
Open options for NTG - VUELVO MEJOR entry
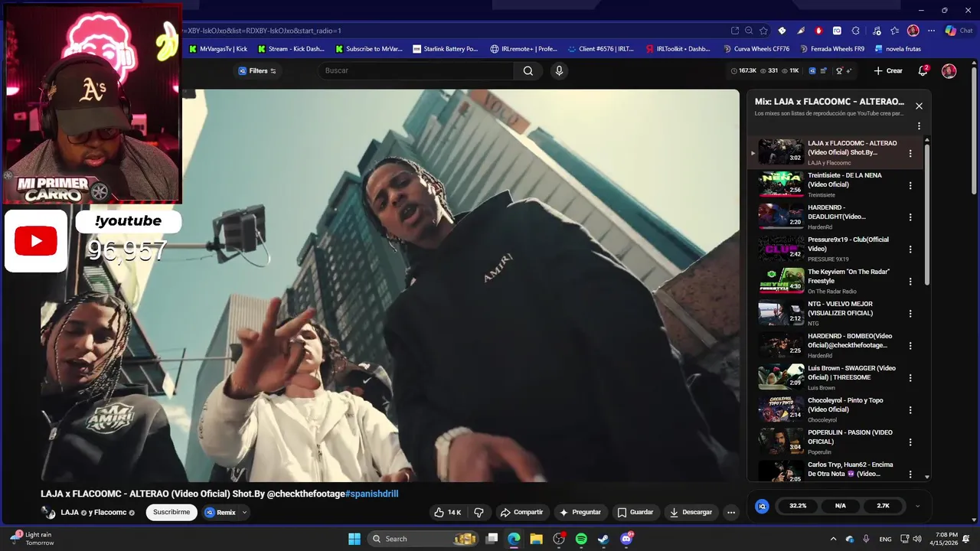coord(910,314)
